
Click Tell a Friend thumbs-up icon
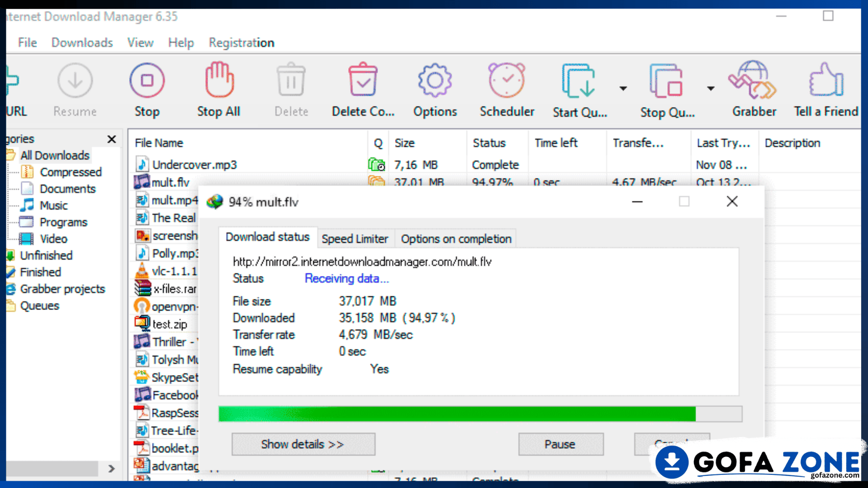tap(826, 80)
